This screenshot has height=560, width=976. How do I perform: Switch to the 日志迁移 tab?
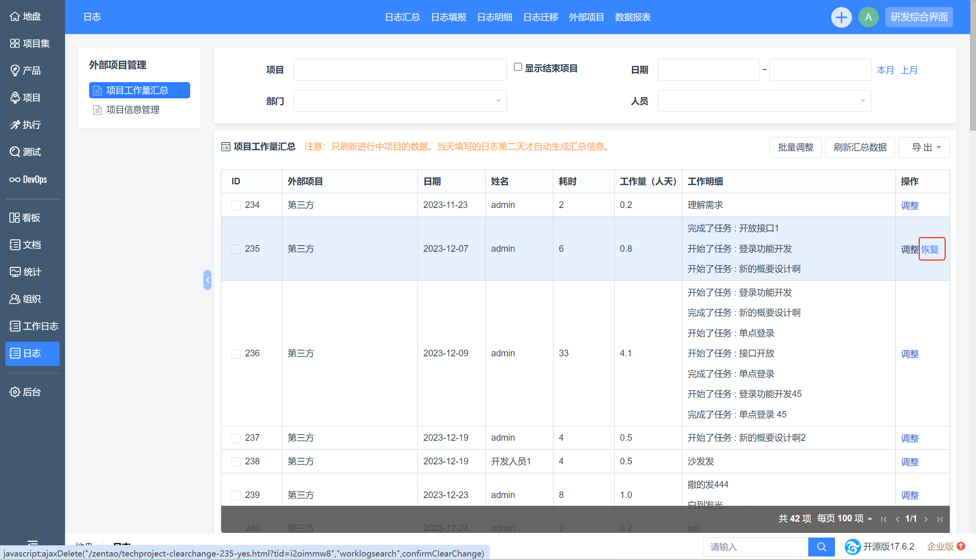tap(541, 17)
